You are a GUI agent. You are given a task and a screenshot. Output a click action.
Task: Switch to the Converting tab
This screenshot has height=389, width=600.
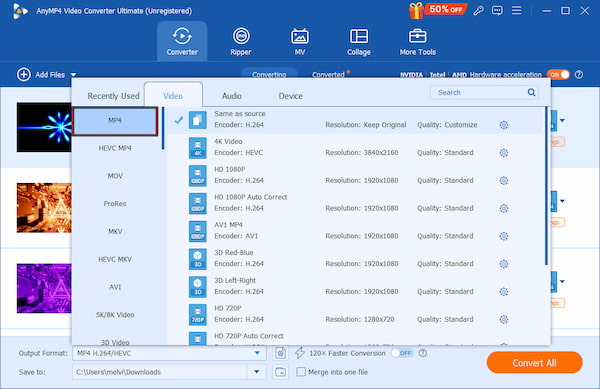(269, 75)
